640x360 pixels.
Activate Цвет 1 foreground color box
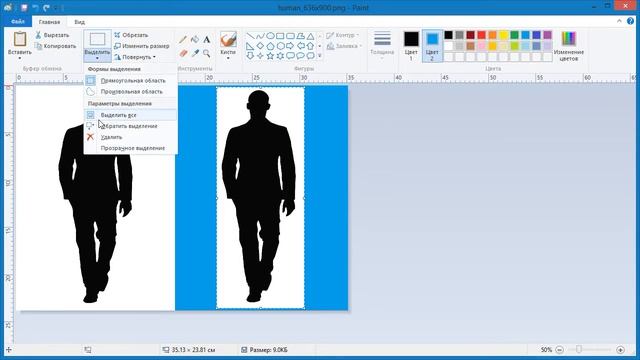411,46
